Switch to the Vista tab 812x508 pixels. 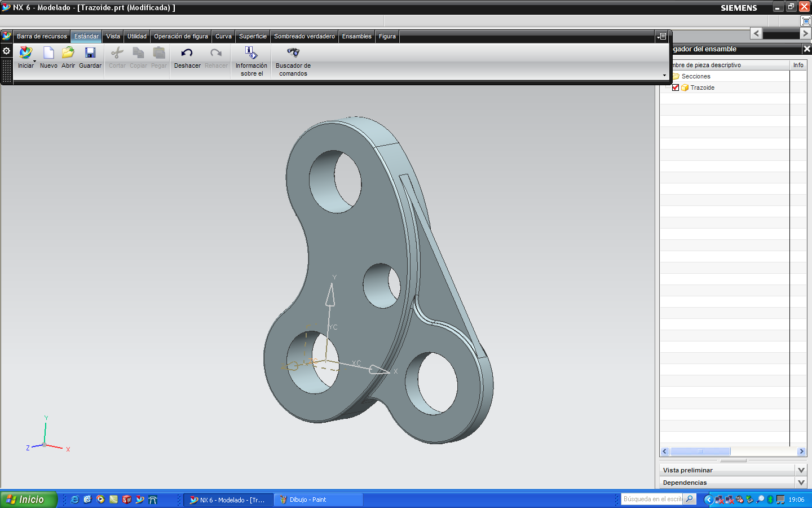113,36
